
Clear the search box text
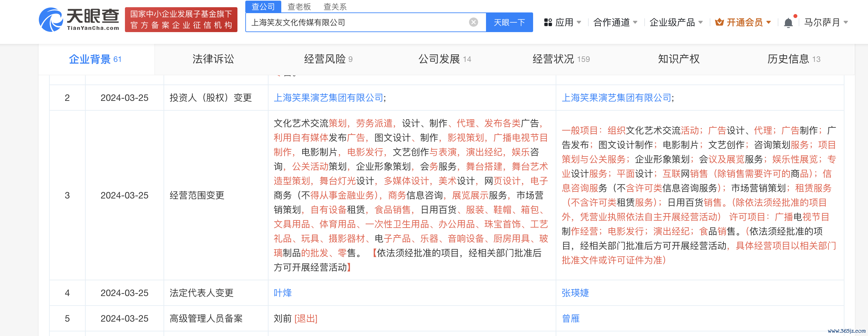pos(474,22)
